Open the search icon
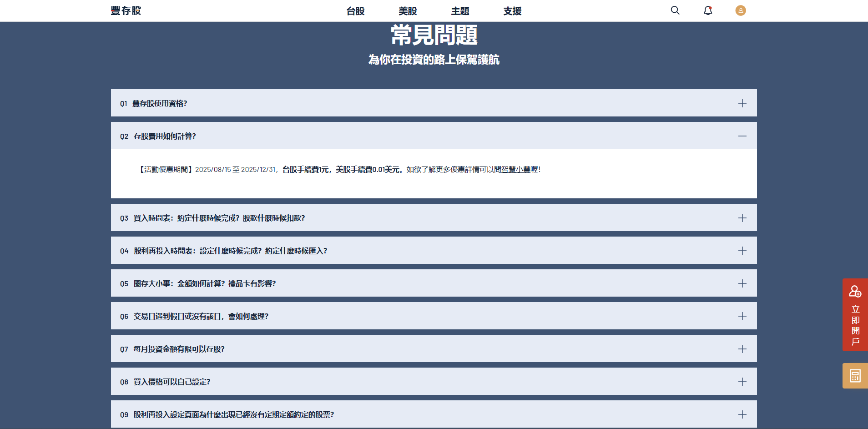 [x=675, y=10]
